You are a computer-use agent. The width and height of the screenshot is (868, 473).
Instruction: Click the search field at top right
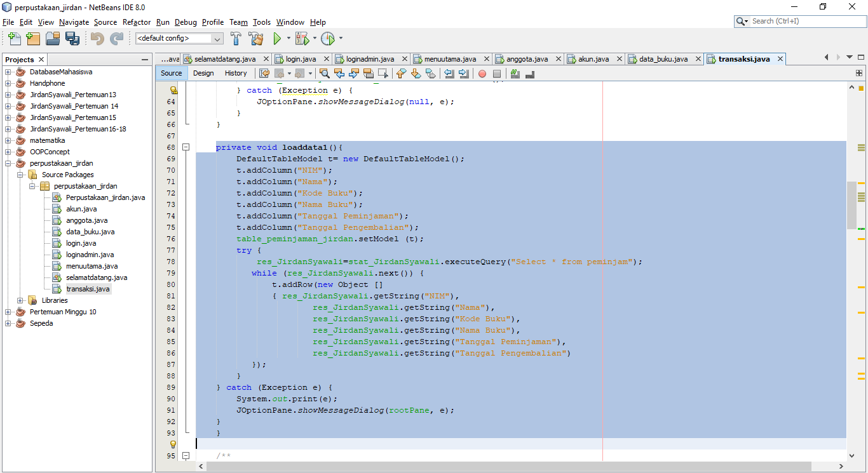pyautogui.click(x=797, y=20)
